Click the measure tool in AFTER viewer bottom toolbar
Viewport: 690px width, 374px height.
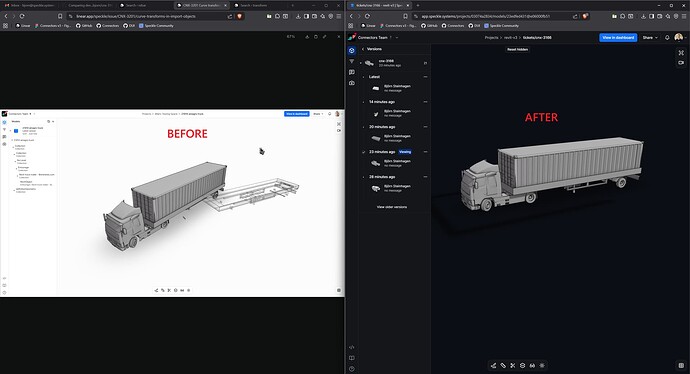coord(503,366)
